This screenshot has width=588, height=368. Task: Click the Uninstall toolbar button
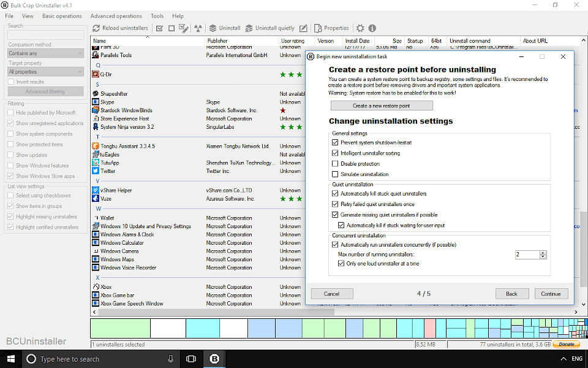coord(225,28)
